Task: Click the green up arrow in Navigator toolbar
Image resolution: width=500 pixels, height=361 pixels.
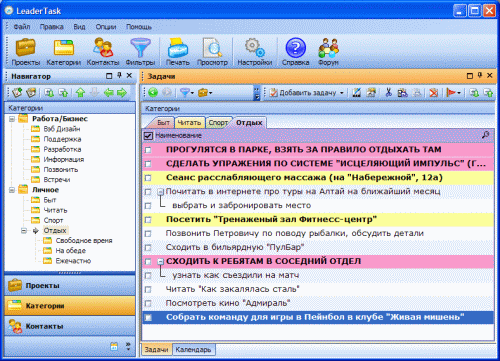Action: point(80,93)
